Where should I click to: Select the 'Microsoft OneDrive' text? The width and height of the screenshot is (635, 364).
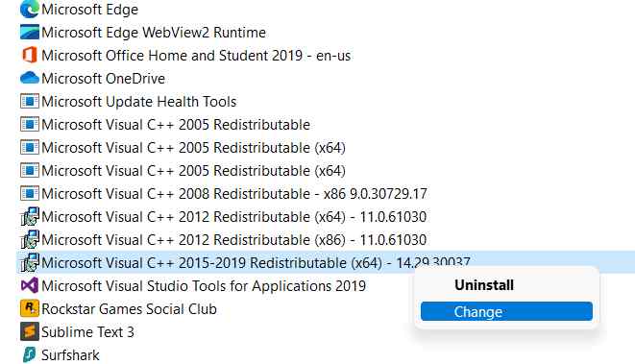point(103,79)
